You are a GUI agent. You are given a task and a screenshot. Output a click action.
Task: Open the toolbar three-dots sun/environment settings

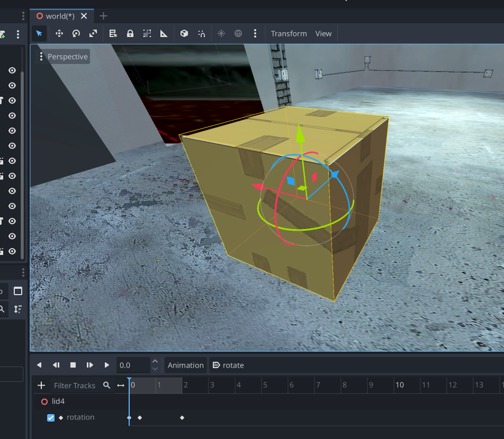tap(255, 33)
